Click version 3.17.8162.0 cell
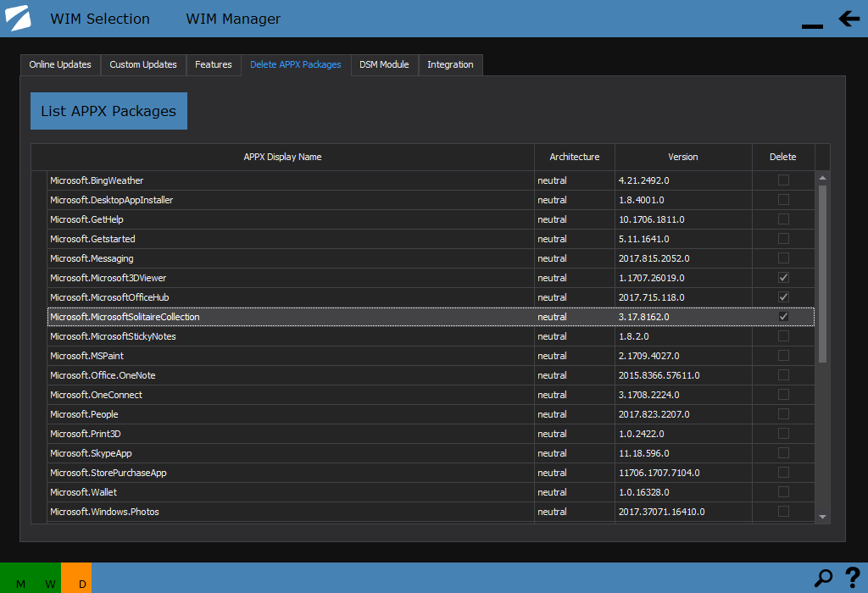Screen dimensions: 868x593 (x=683, y=317)
